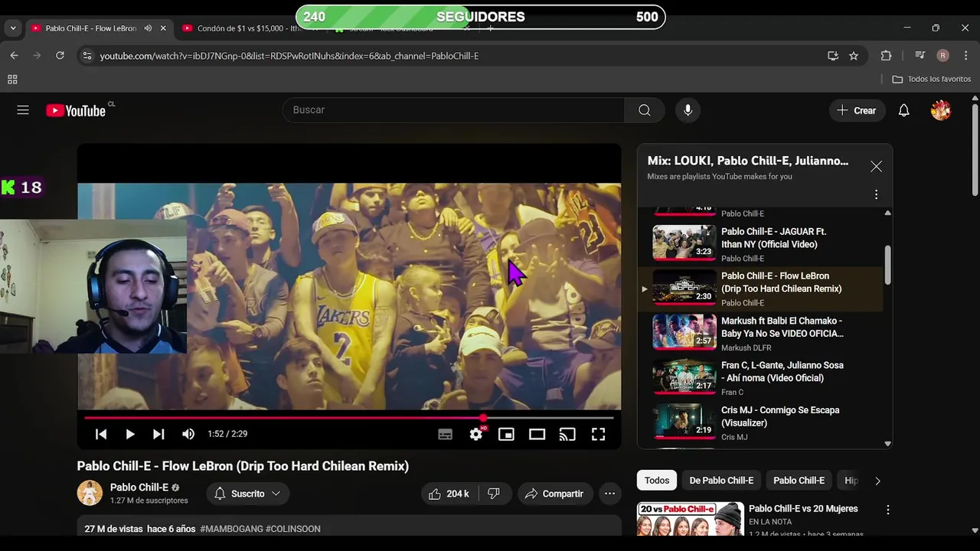
Task: Open player settings gear
Action: [476, 434]
